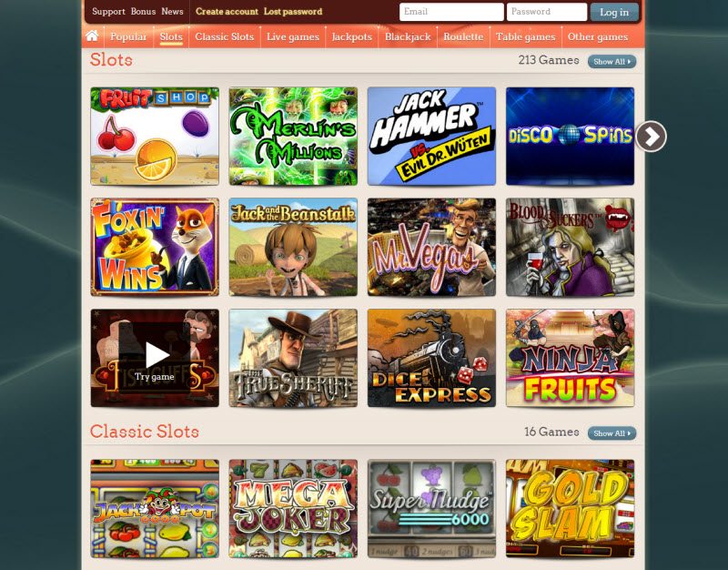Show all 213 Slots games
Image resolution: width=728 pixels, height=570 pixels.
tap(612, 61)
